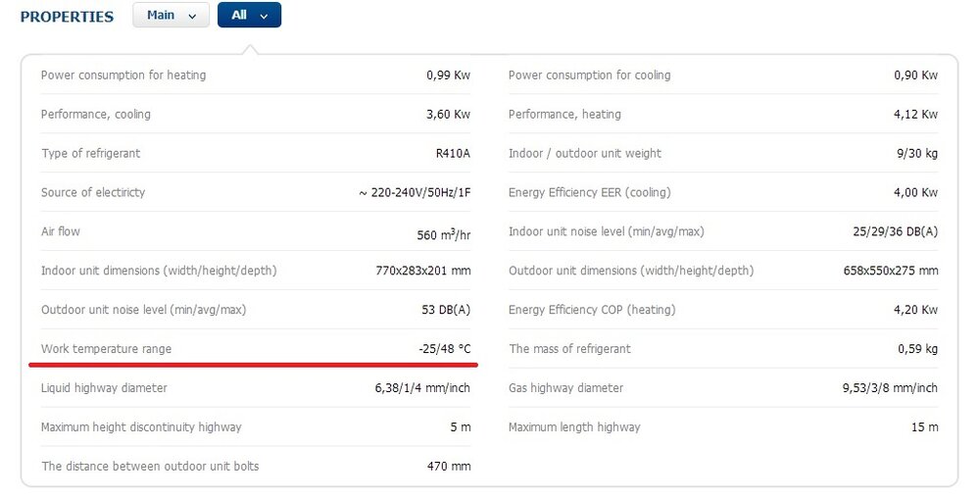Click the Source of electricity label
The width and height of the screenshot is (980, 499).
(93, 192)
